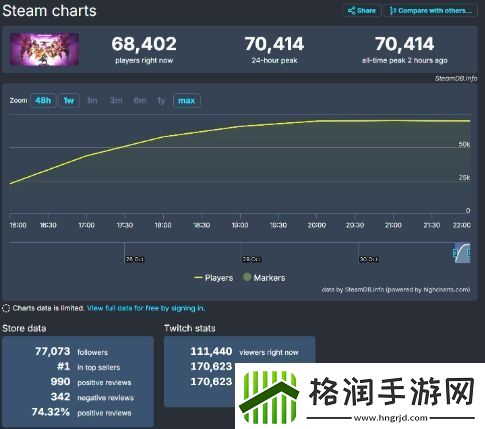Select the 1w zoom range
The height and width of the screenshot is (429, 485).
point(69,100)
